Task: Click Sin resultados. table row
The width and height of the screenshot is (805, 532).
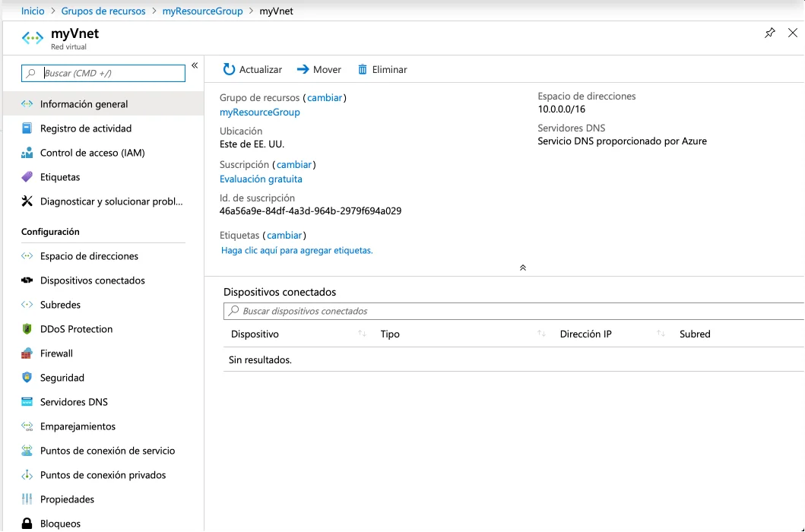Action: [x=514, y=359]
